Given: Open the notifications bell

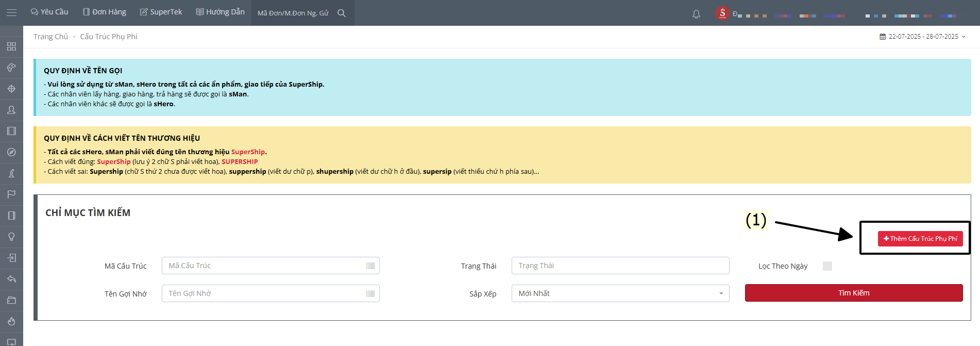Looking at the screenshot, I should coord(696,14).
